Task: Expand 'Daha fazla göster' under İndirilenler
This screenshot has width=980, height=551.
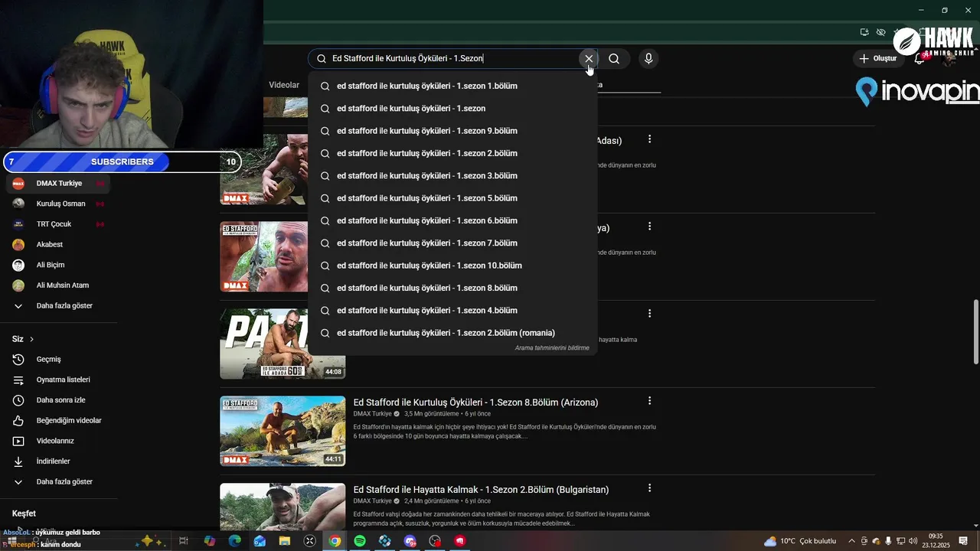Action: (58, 482)
